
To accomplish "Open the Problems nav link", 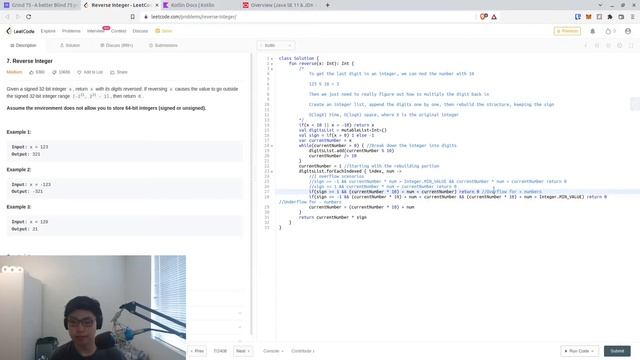I will coord(71,31).
